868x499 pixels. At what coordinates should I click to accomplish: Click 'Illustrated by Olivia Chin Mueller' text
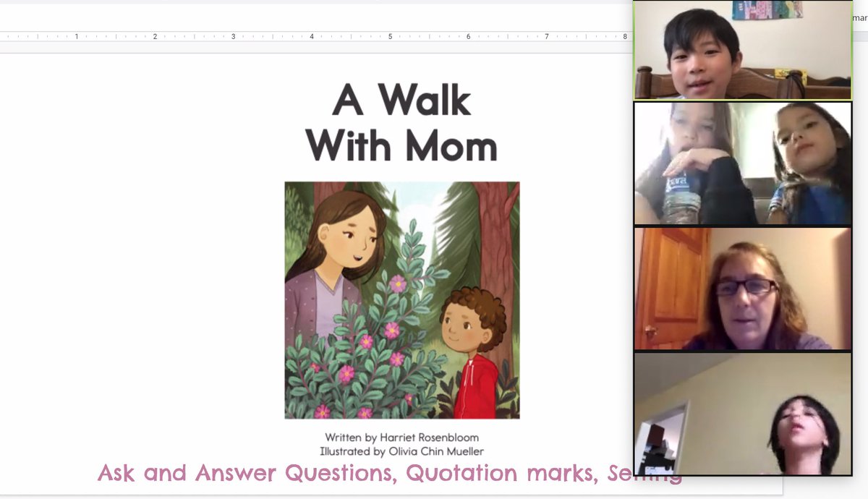(401, 451)
